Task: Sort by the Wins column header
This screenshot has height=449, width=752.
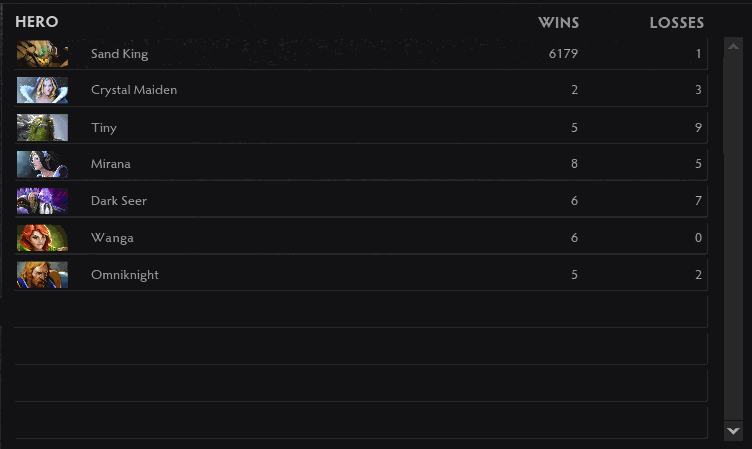Action: click(x=559, y=22)
